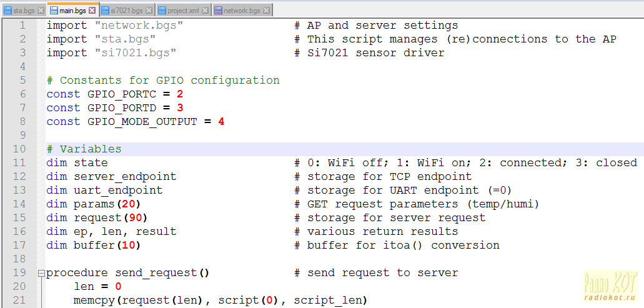Viewport: 644px width, 308px height.
Task: Close the project.xml tab
Action: coord(205,11)
